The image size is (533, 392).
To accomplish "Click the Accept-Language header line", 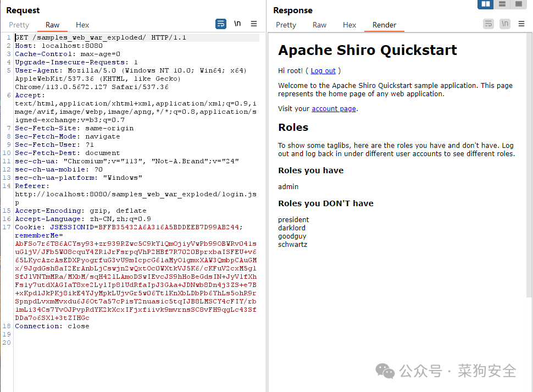I will (x=83, y=219).
